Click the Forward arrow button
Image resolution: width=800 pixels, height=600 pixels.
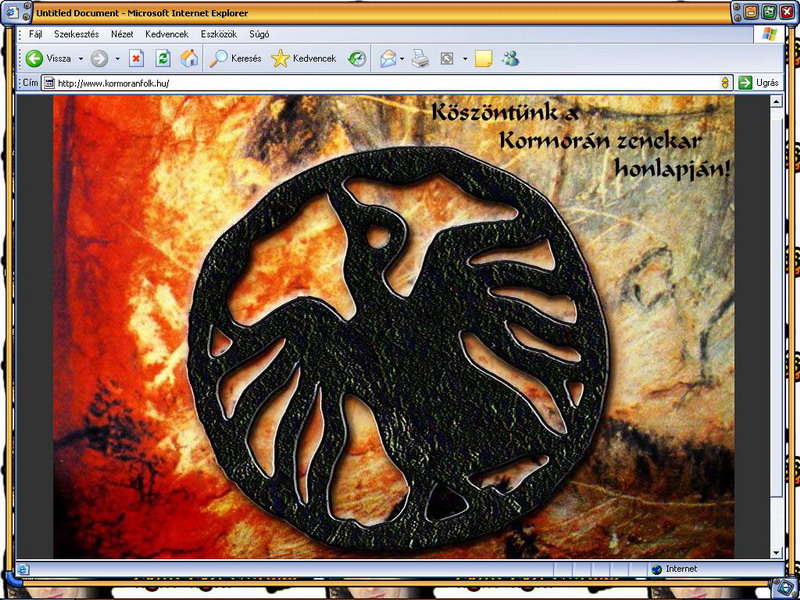[99, 59]
